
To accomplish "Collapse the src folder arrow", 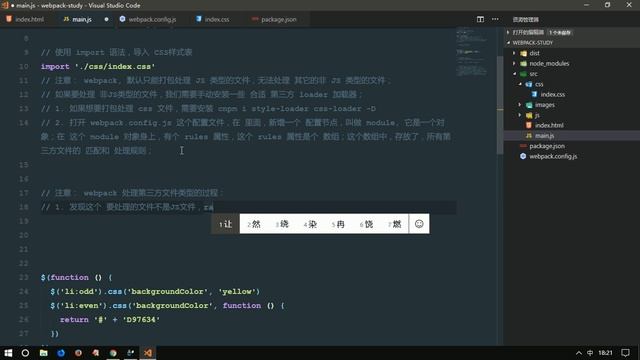I will coord(515,74).
